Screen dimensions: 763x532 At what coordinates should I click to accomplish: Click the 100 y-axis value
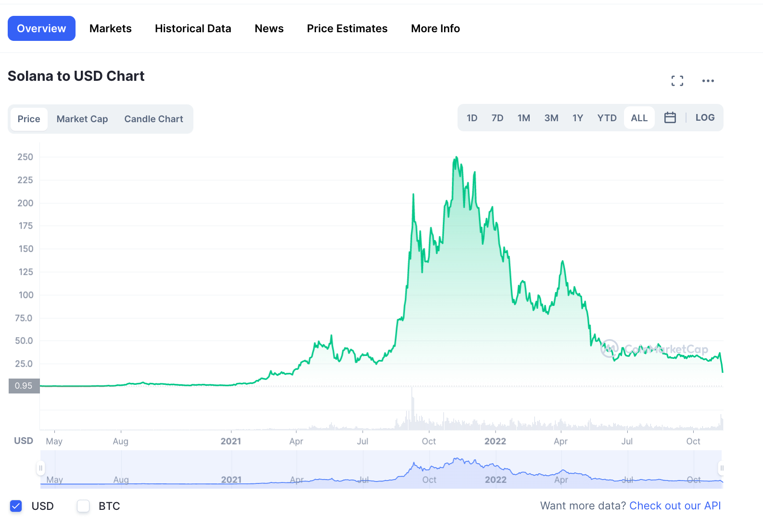pos(26,295)
